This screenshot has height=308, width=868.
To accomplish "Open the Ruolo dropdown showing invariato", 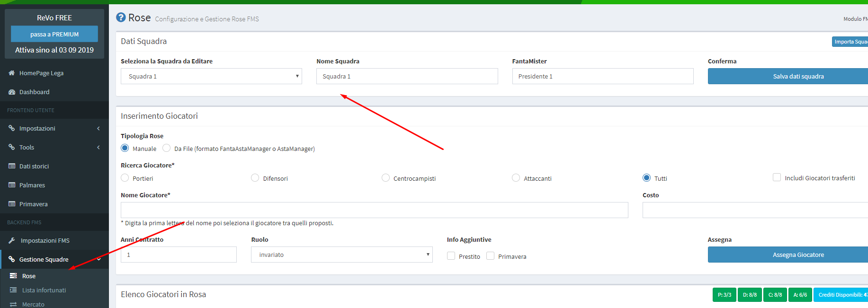I will (341, 255).
